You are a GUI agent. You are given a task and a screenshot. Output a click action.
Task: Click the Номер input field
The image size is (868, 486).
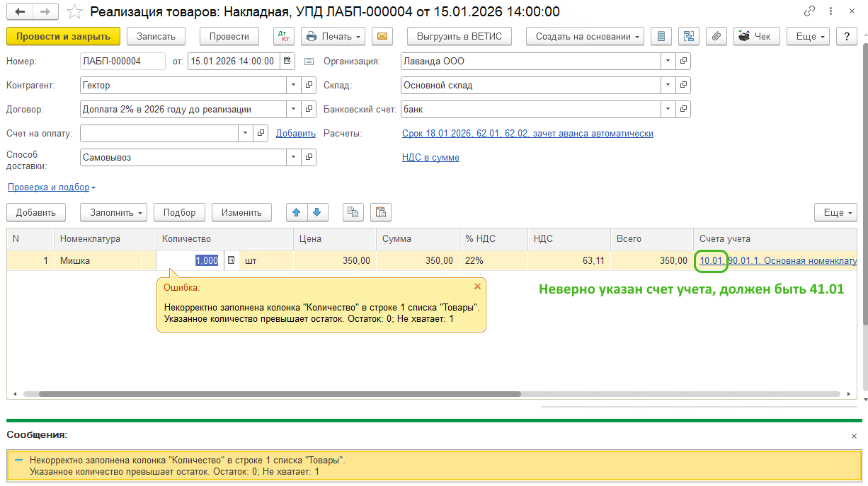pos(122,62)
